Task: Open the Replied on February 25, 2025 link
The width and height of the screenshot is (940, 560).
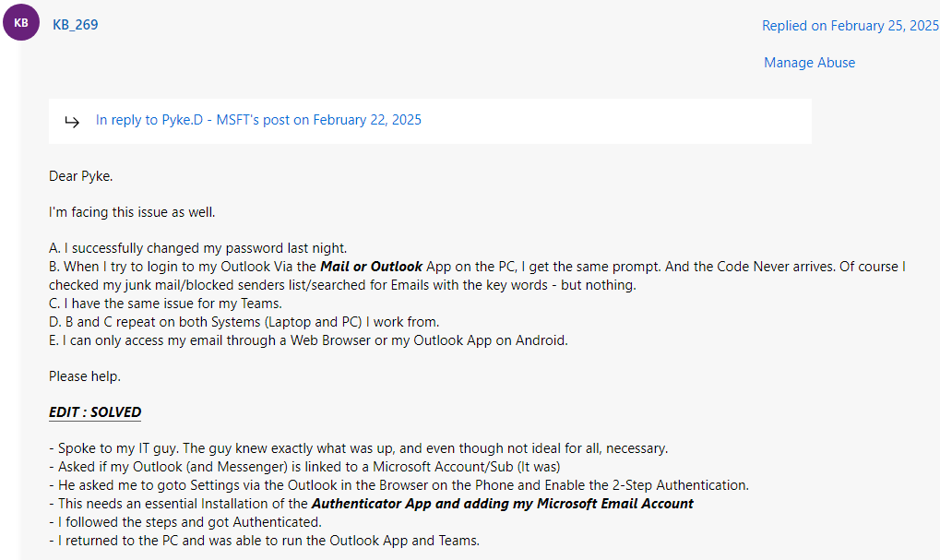Action: (851, 26)
